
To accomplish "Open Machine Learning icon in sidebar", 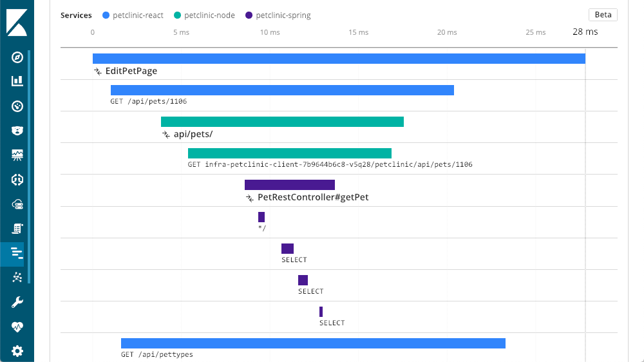I will pyautogui.click(x=17, y=180).
